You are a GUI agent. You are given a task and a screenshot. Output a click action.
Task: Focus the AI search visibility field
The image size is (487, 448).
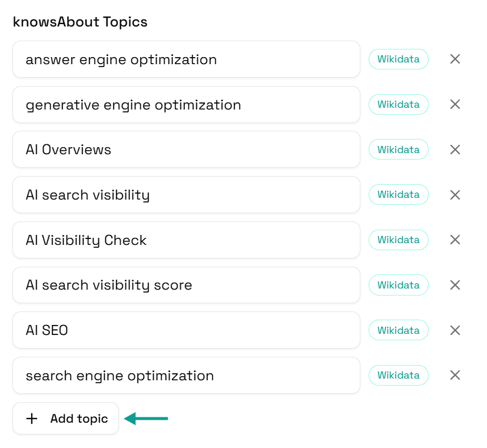tap(186, 195)
